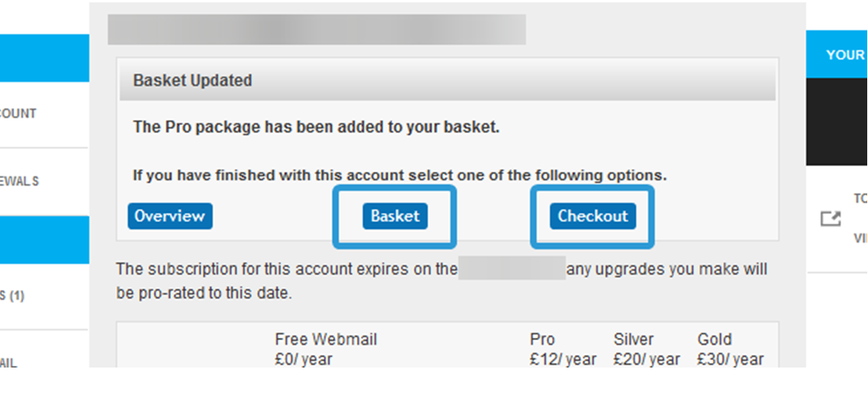Screen dimensions: 868x419
Task: Select the partially visible ACCOUNT sidebar item
Action: click(19, 114)
